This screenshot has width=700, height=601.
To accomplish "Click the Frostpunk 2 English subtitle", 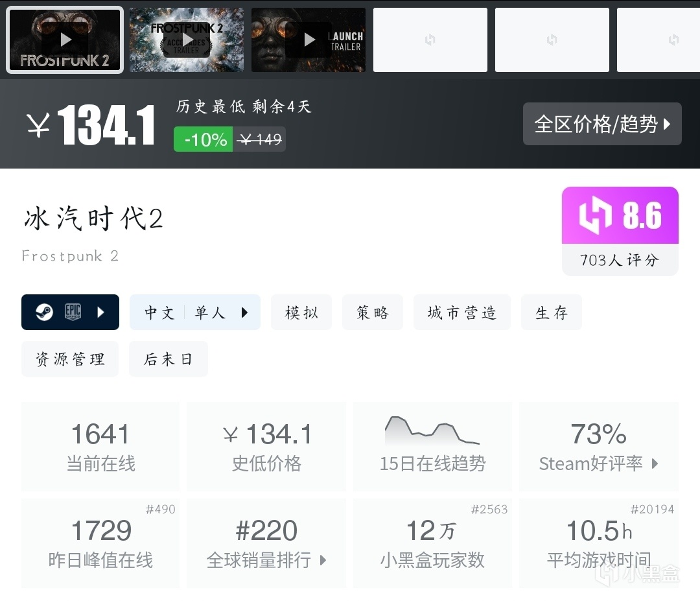I will tap(70, 256).
